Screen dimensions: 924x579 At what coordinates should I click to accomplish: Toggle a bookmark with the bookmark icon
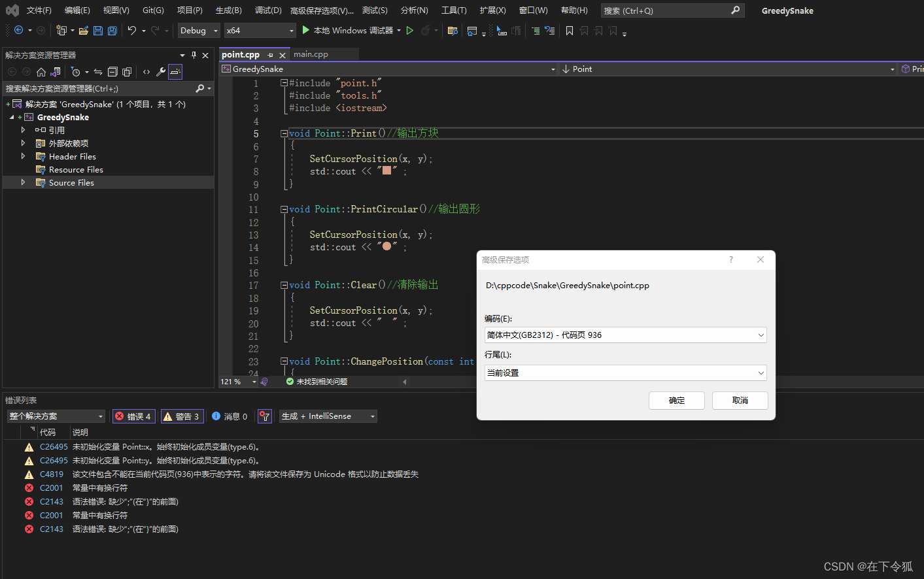(570, 31)
